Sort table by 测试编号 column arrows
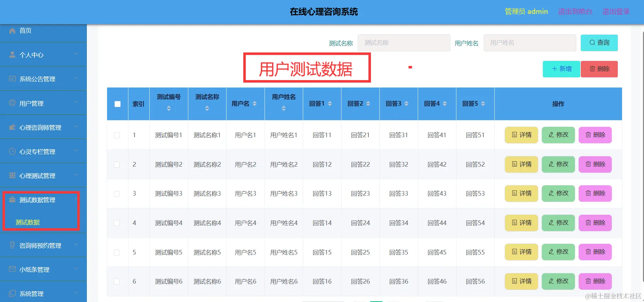The width and height of the screenshot is (644, 302). (169, 108)
